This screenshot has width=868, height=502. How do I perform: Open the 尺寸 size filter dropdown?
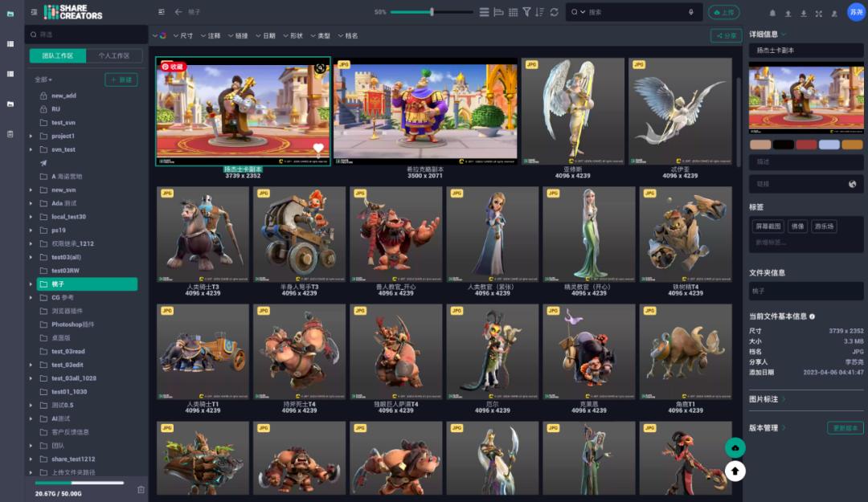pos(183,35)
